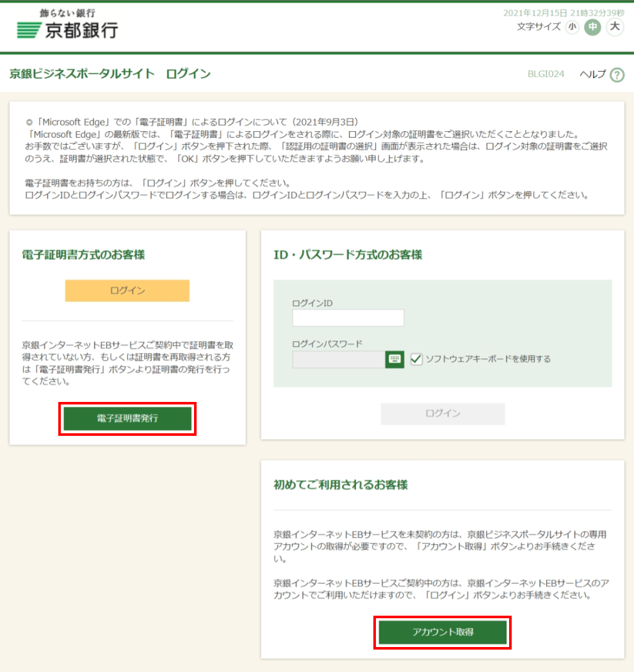Click heading 京銀ビジネスポータルサイト ログイン
This screenshot has width=634, height=672.
coord(110,74)
